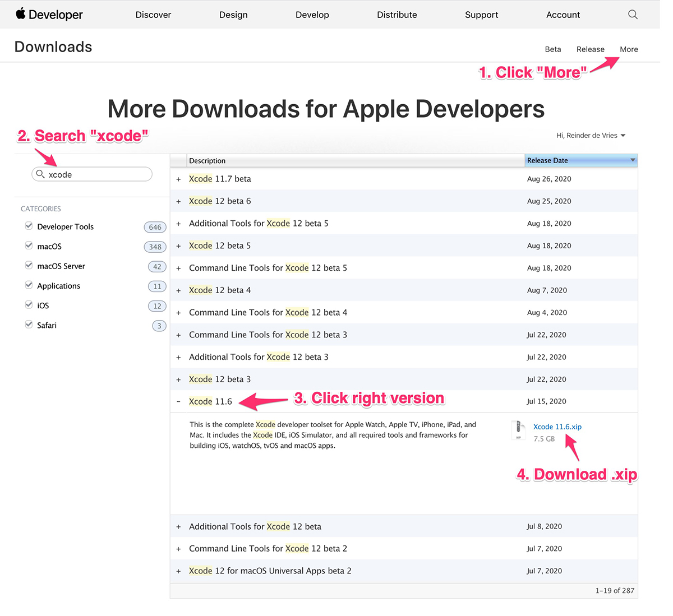Open the Account menu

(x=563, y=15)
